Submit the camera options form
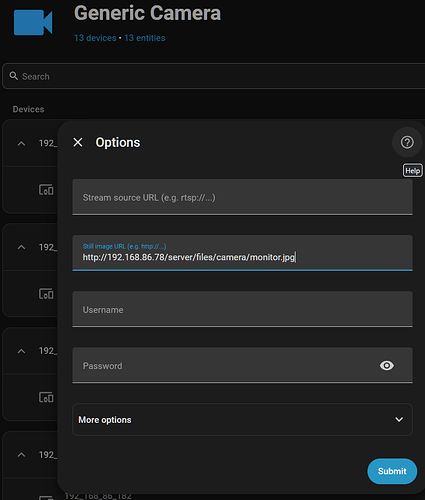This screenshot has height=500, width=425. click(392, 471)
